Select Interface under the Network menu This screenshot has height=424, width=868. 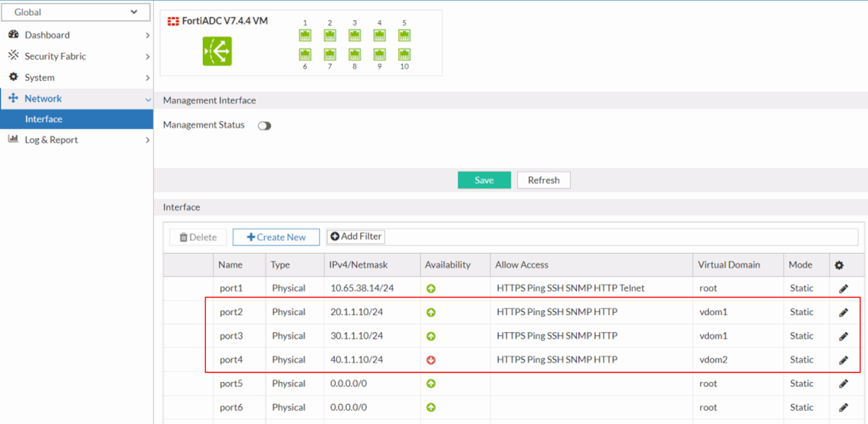coord(43,119)
